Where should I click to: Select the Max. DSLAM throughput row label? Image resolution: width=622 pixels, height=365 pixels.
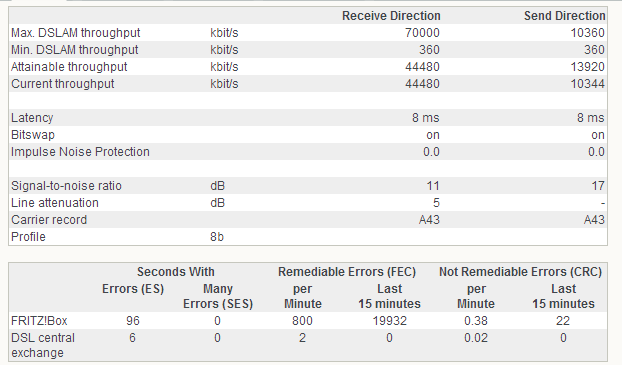coord(76,33)
